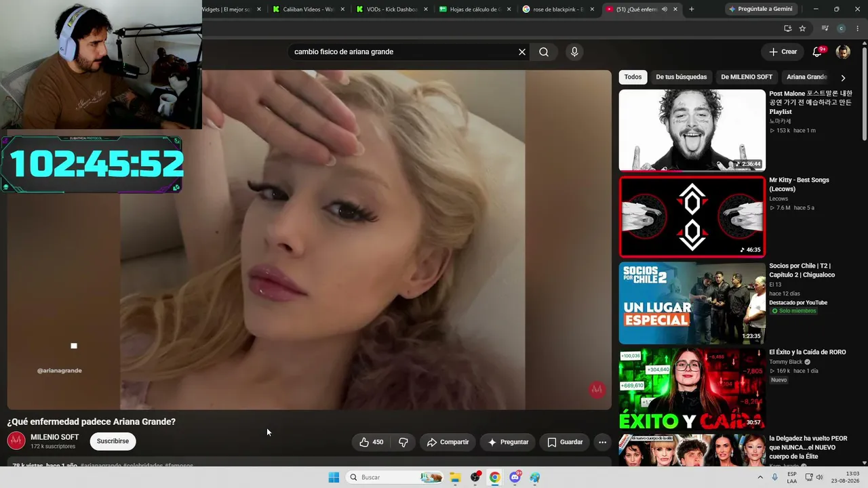Show hidden system tray icons
The height and width of the screenshot is (488, 868).
759,477
